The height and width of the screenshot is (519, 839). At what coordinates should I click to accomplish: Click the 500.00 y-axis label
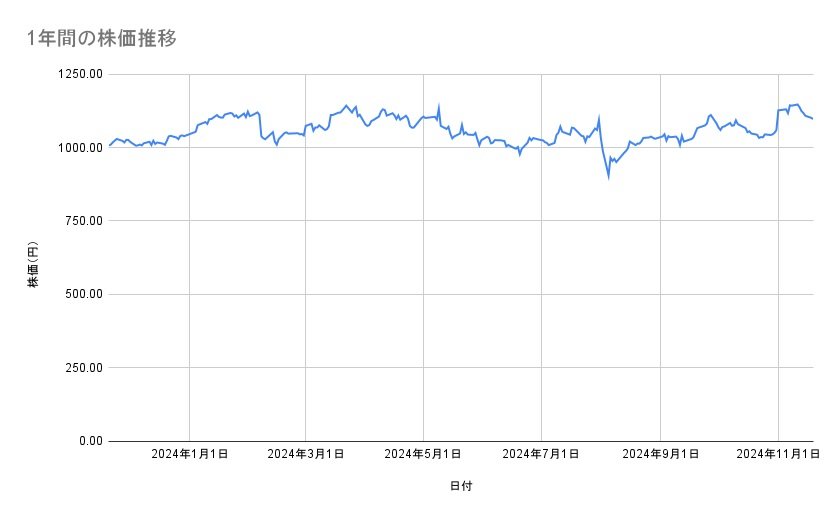tap(81, 294)
